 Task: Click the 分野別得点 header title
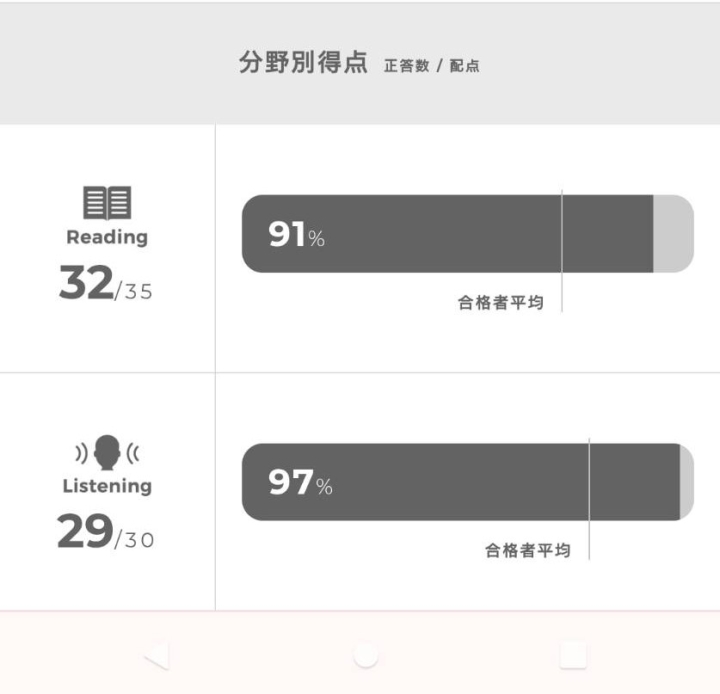point(303,62)
